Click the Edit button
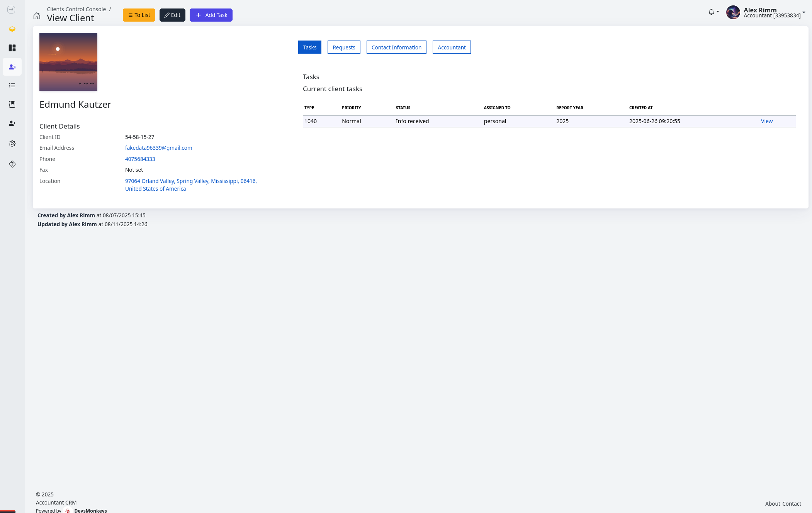812x513 pixels. [x=172, y=15]
